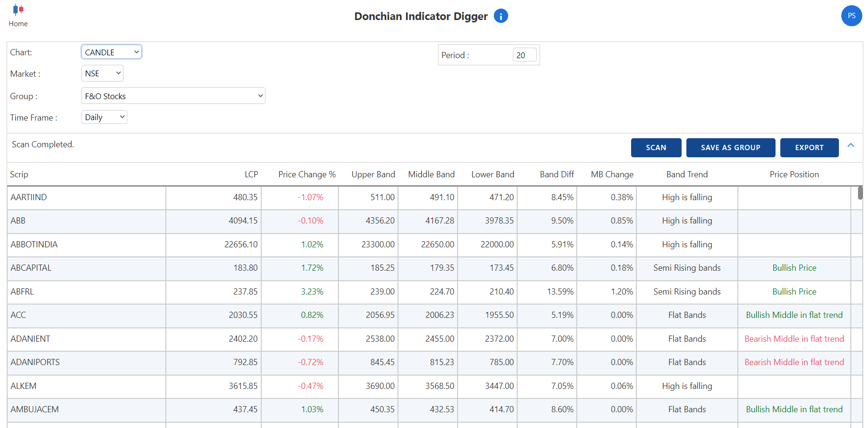Sort by Lower Band header
Image resolution: width=868 pixels, height=428 pixels.
tap(493, 174)
